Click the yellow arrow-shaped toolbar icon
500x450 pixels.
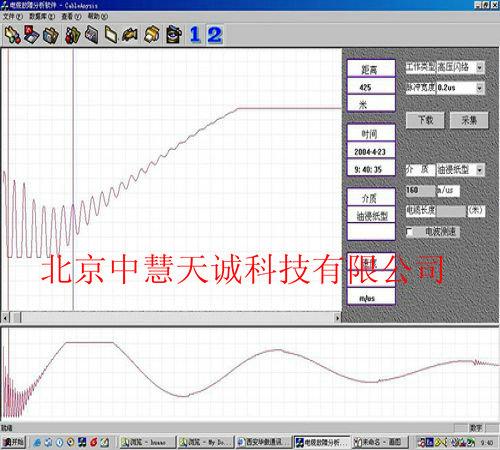(x=130, y=35)
